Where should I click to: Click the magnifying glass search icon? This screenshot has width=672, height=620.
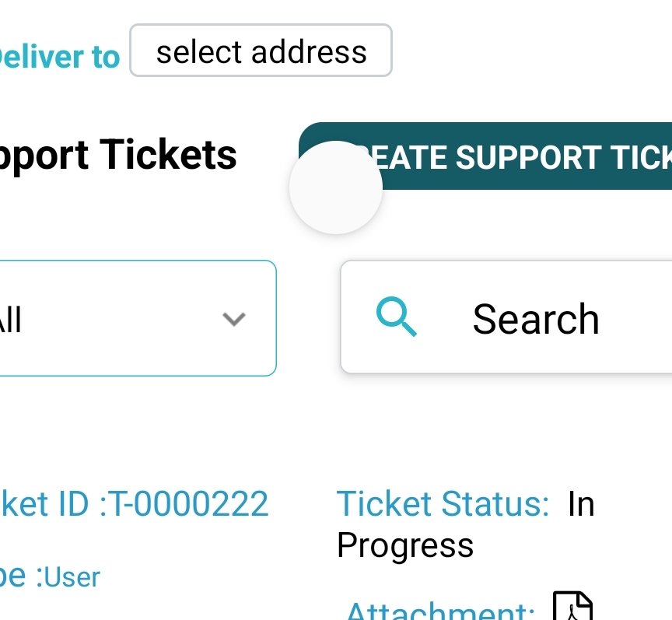pyautogui.click(x=396, y=317)
